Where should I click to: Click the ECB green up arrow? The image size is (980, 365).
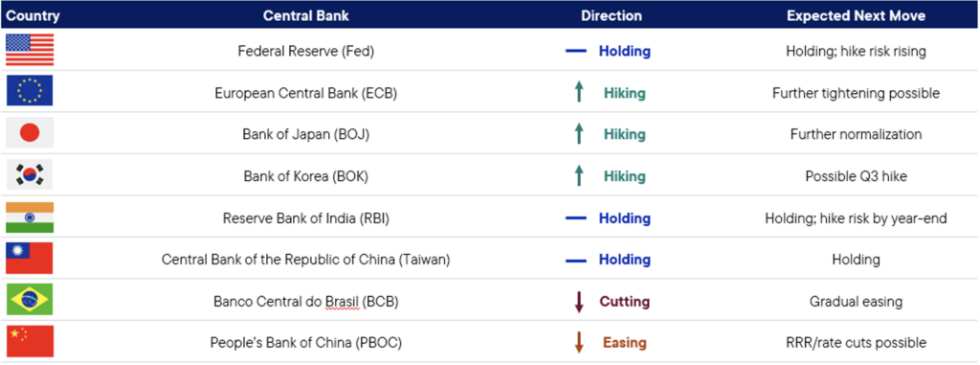[x=579, y=93]
